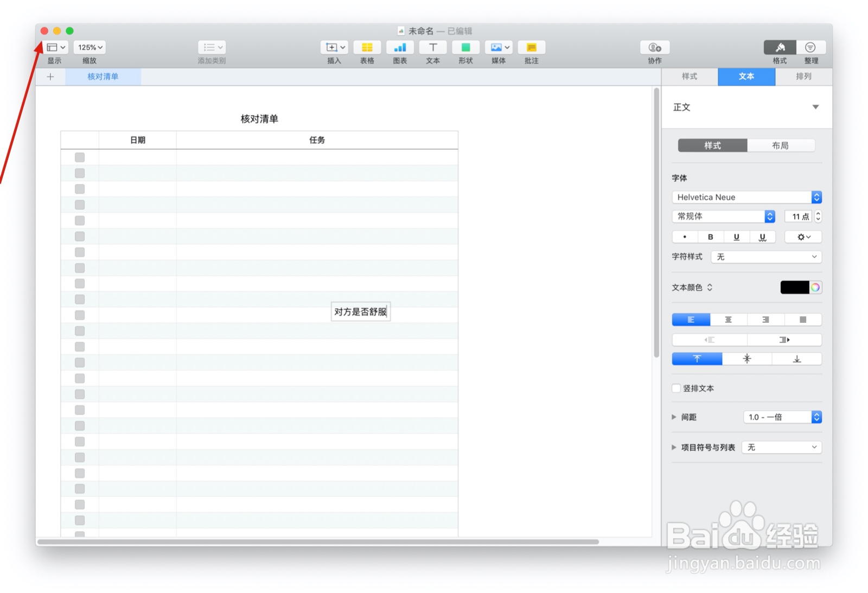Expand the spacing (间距) section
The width and height of the screenshot is (868, 593).
(674, 417)
